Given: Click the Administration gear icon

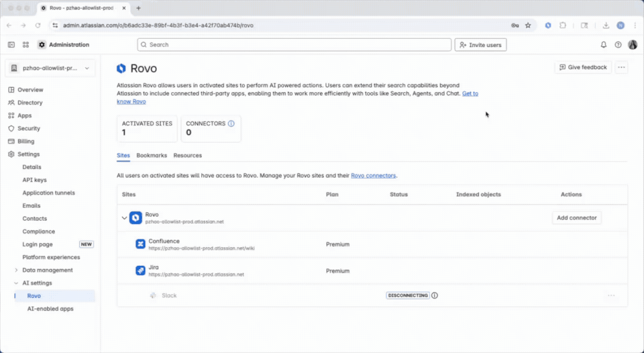Looking at the screenshot, I should click(x=42, y=45).
